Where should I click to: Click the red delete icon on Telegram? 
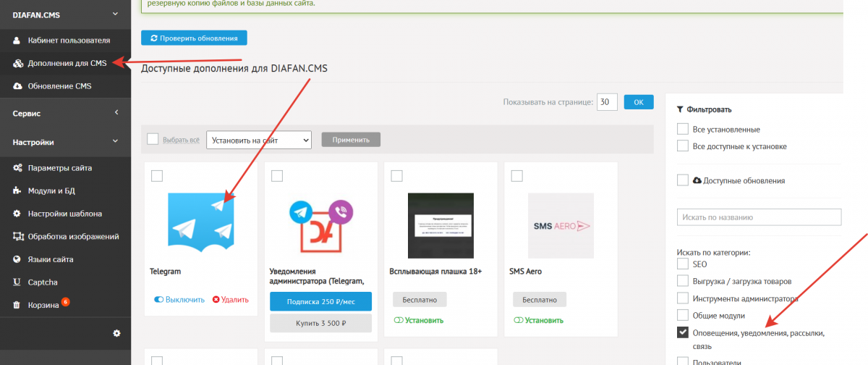coord(216,300)
